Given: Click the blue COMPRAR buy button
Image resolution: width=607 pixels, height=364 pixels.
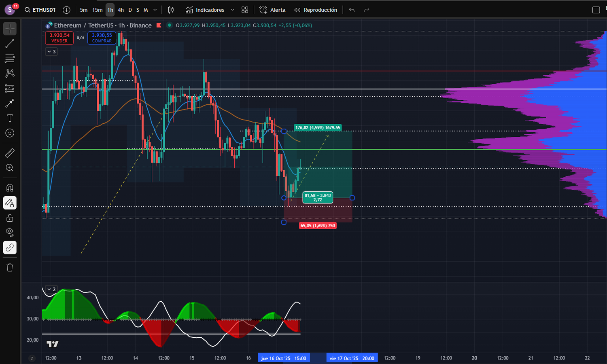Looking at the screenshot, I should [102, 38].
